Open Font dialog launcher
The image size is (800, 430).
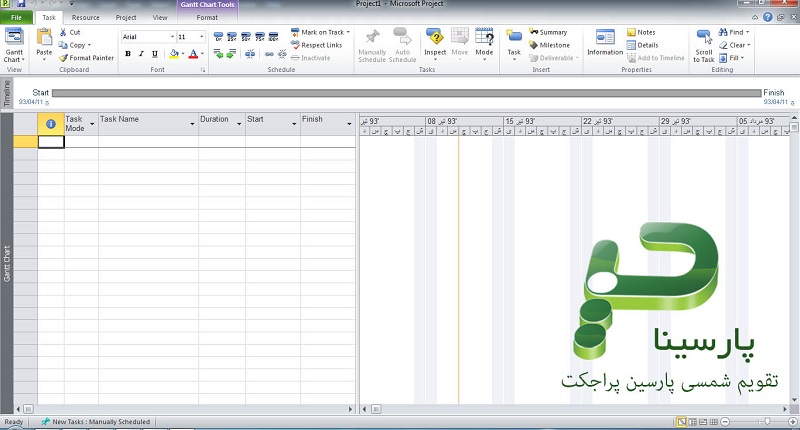point(203,70)
